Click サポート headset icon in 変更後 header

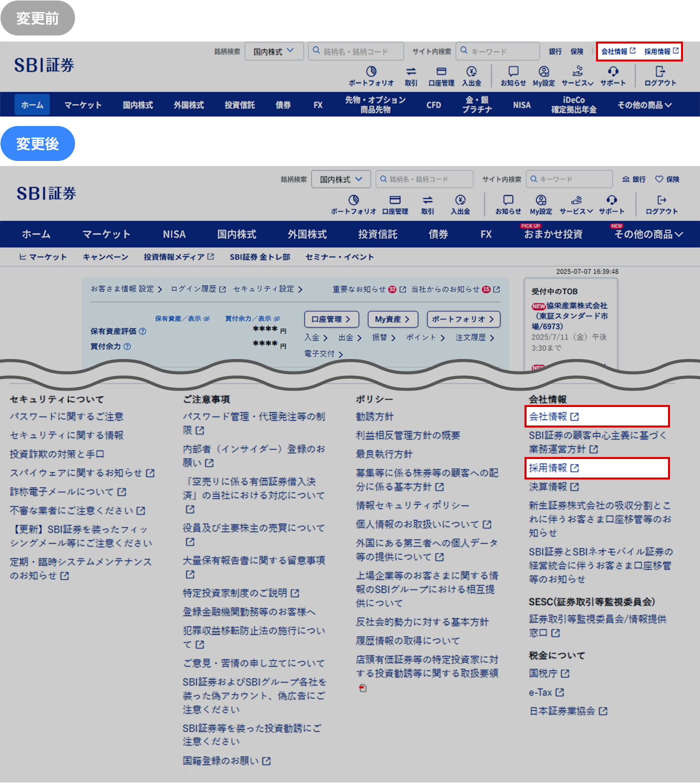611,200
